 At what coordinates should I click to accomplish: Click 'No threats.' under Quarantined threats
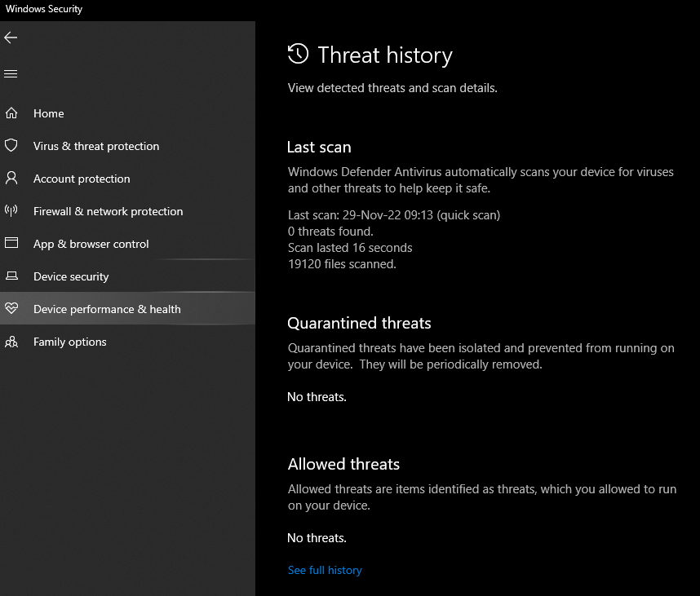point(317,397)
